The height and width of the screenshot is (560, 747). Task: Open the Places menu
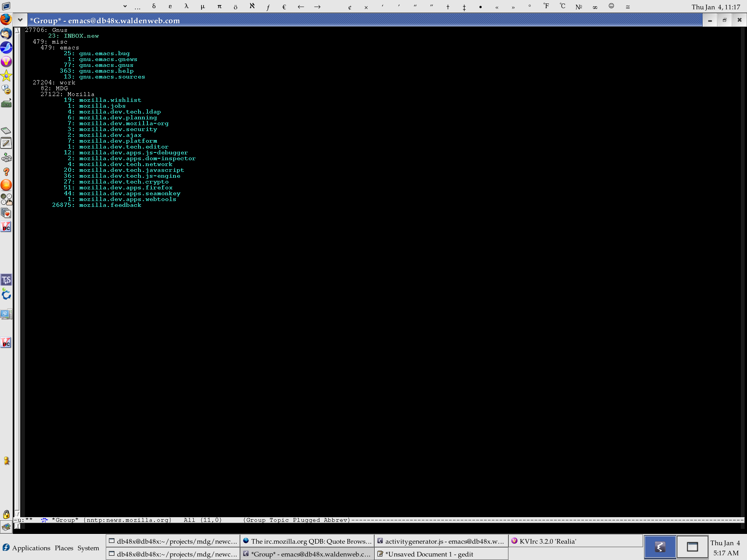(x=64, y=548)
